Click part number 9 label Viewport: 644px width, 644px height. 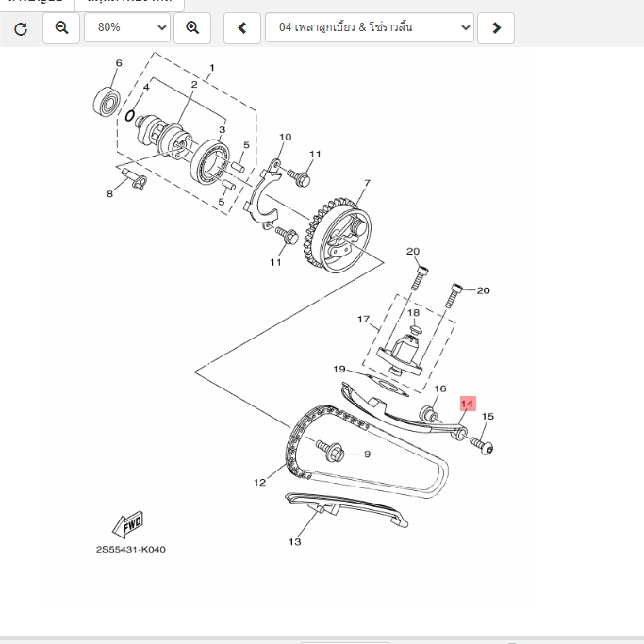(x=367, y=454)
